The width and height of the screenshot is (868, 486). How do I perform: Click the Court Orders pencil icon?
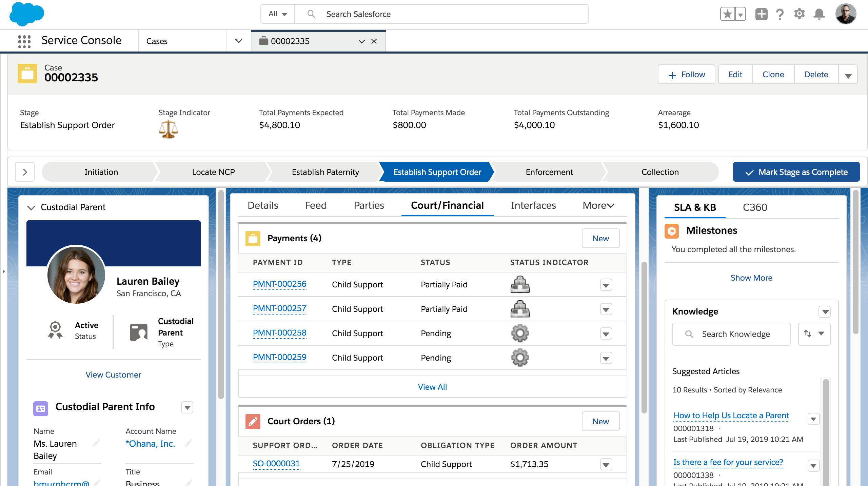pyautogui.click(x=253, y=421)
